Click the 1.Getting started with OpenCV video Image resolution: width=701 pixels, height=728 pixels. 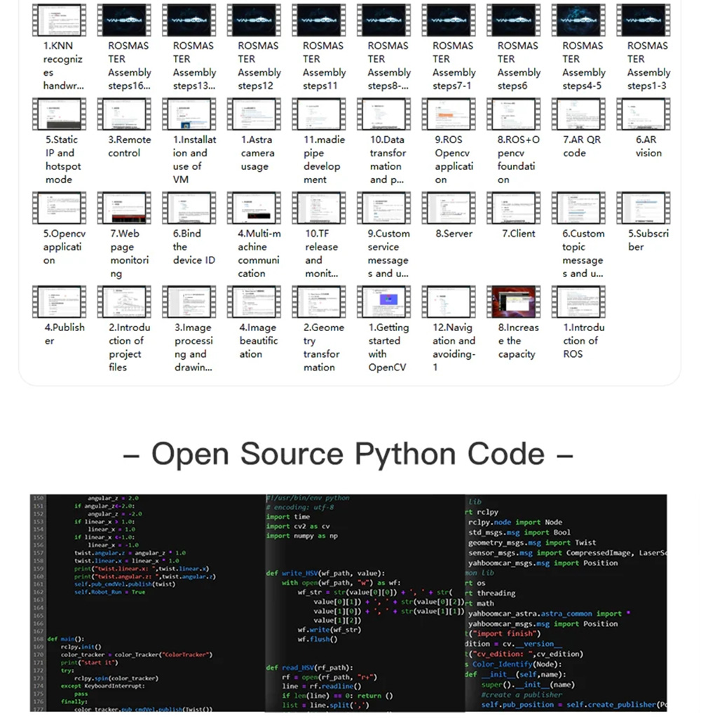pos(383,302)
